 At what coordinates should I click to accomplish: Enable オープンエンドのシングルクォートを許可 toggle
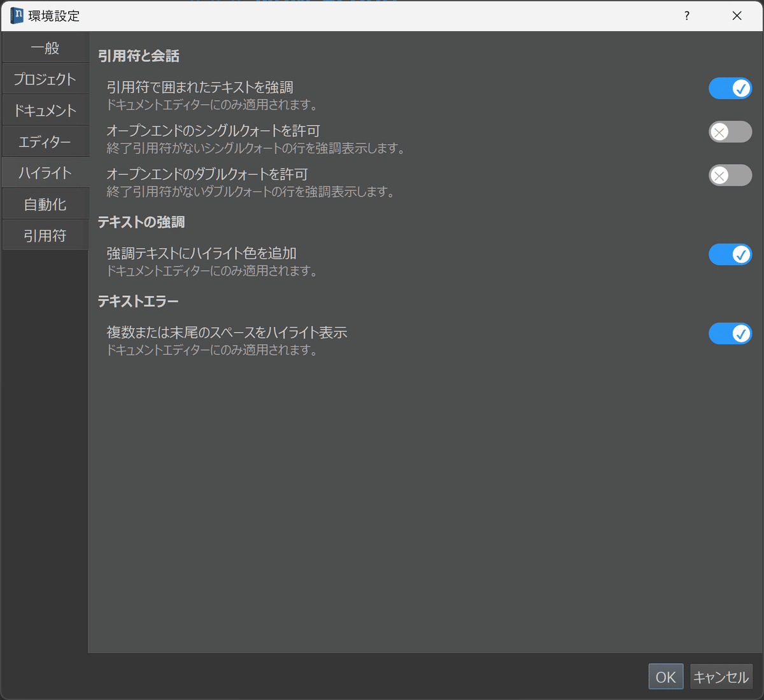tap(730, 132)
